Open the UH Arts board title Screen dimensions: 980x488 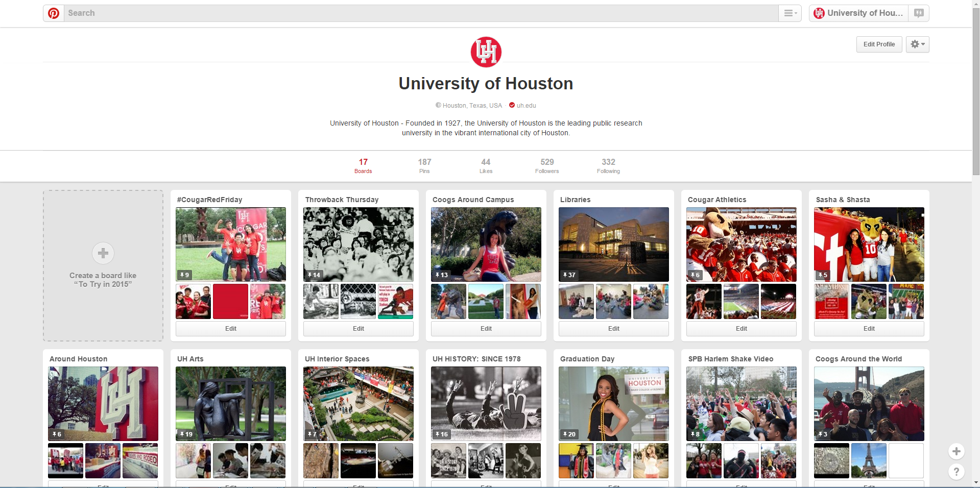[190, 359]
